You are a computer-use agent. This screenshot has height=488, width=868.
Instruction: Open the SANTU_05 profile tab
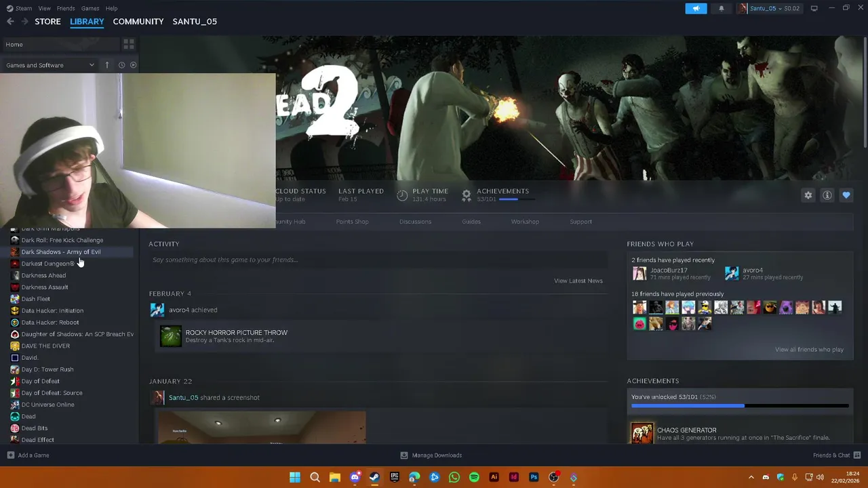coord(195,22)
